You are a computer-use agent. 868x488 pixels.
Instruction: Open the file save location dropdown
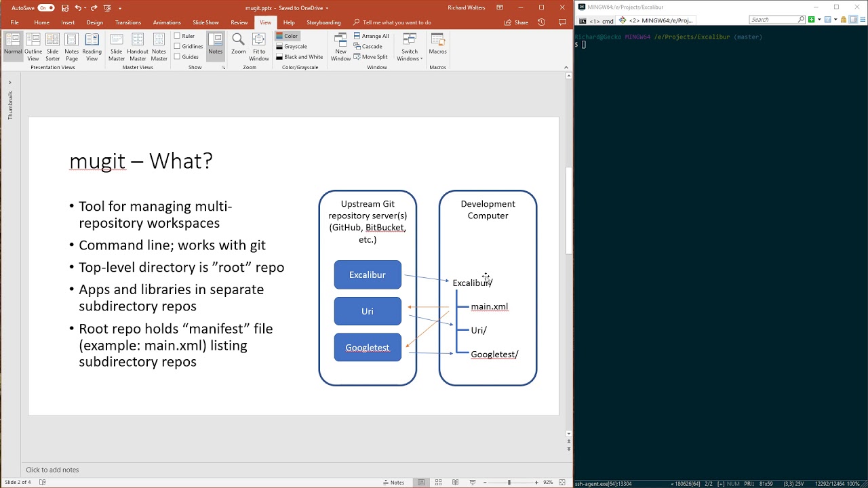coord(327,7)
